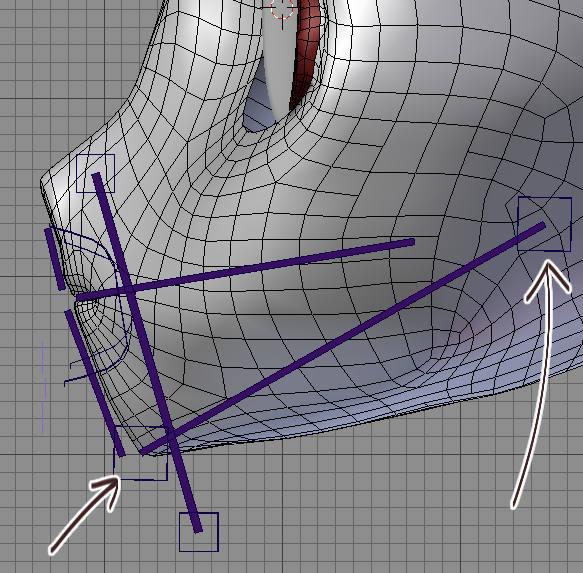Select the long nose-to-chin vertical bone
583x573 pixels.
tap(147, 353)
